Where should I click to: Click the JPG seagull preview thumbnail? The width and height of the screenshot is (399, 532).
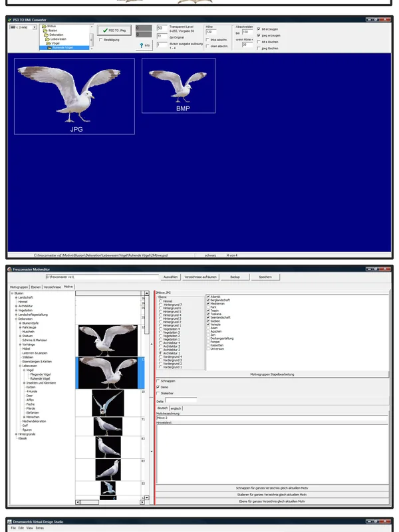[74, 96]
